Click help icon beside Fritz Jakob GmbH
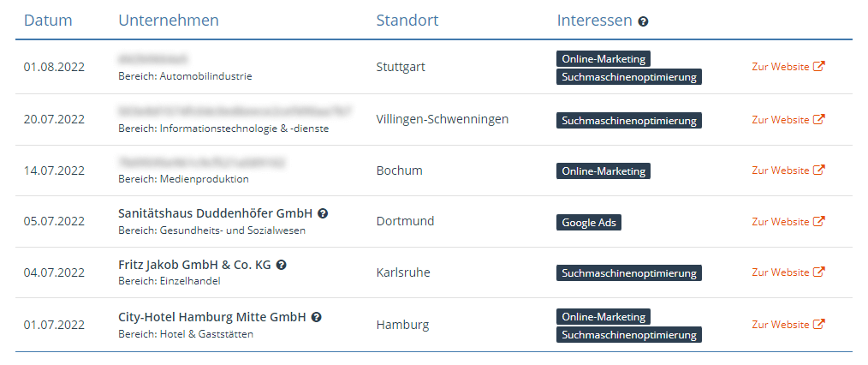 coord(282,265)
